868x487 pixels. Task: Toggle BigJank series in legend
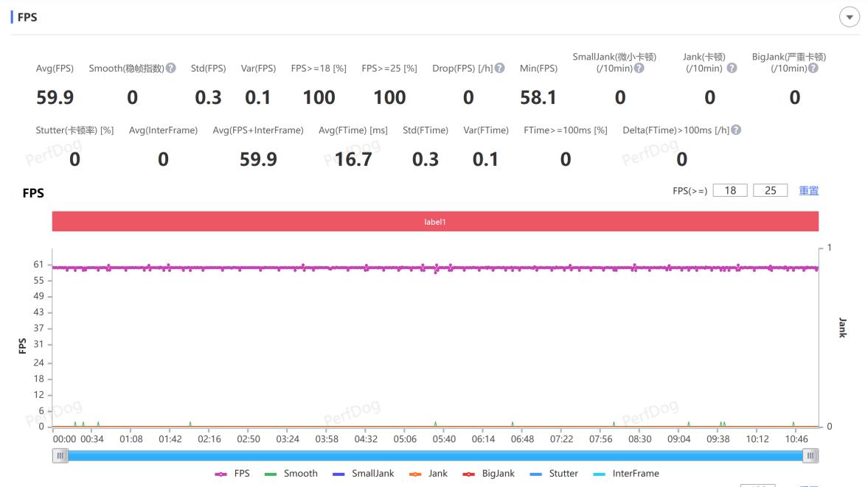[x=489, y=474]
